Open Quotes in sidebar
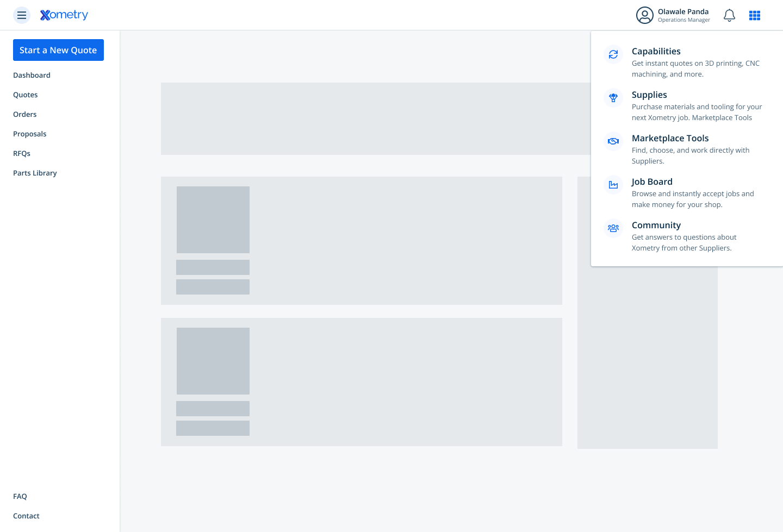This screenshot has height=532, width=783. (26, 95)
